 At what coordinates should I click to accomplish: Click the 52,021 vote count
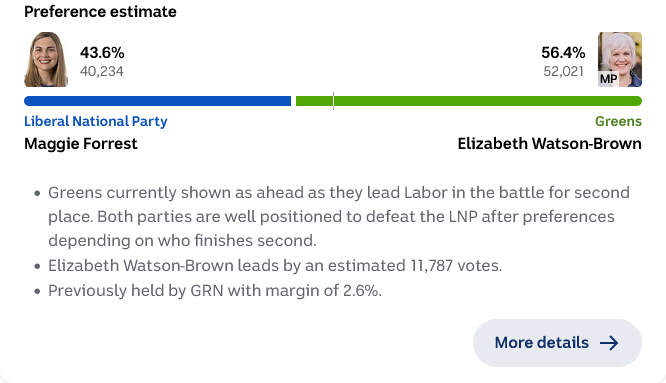(x=564, y=71)
